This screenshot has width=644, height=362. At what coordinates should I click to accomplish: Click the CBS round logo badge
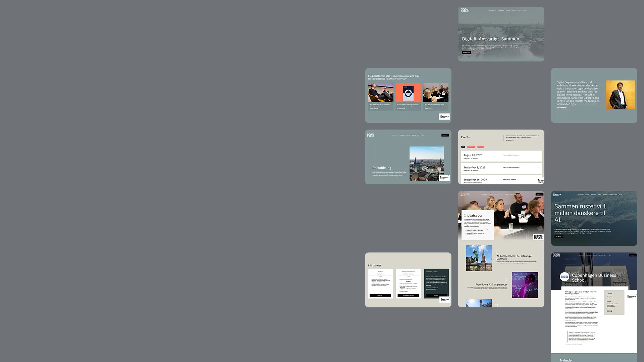click(x=564, y=277)
